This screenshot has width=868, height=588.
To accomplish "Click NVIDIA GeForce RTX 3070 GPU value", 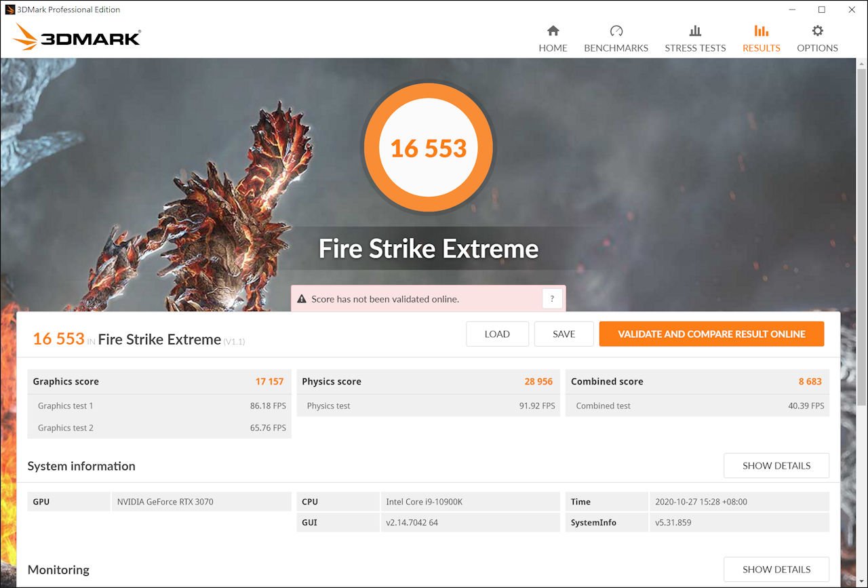I will [x=165, y=502].
